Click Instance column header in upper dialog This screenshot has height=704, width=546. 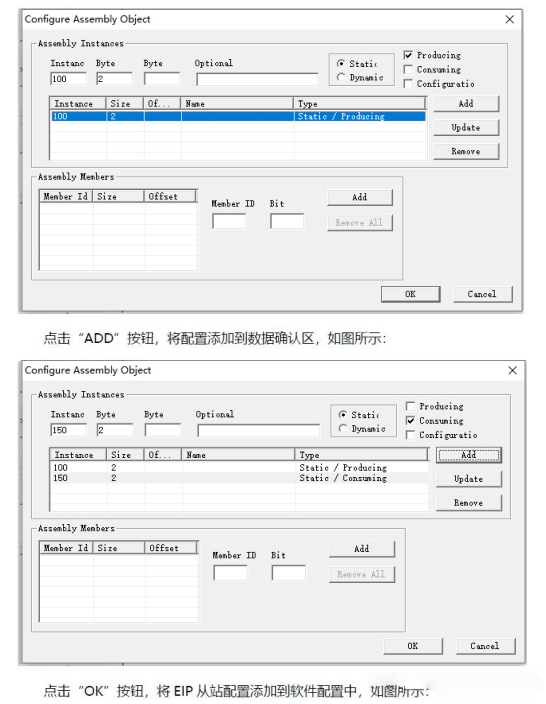pyautogui.click(x=78, y=104)
